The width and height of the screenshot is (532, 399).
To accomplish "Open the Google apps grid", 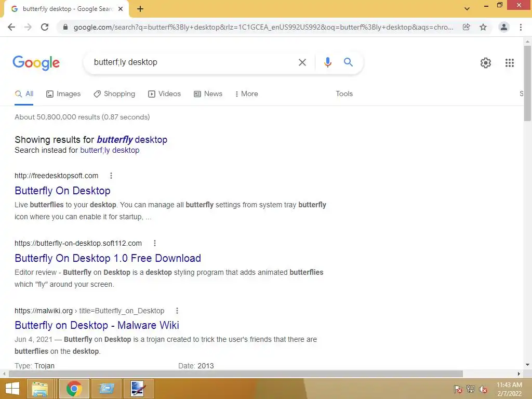I will coord(509,63).
